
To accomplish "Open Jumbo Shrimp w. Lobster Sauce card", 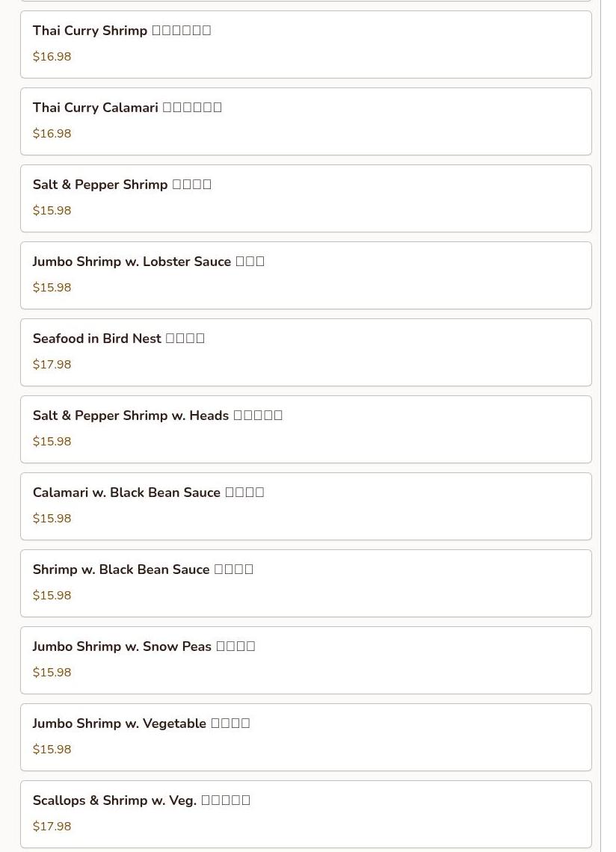I will point(306,276).
